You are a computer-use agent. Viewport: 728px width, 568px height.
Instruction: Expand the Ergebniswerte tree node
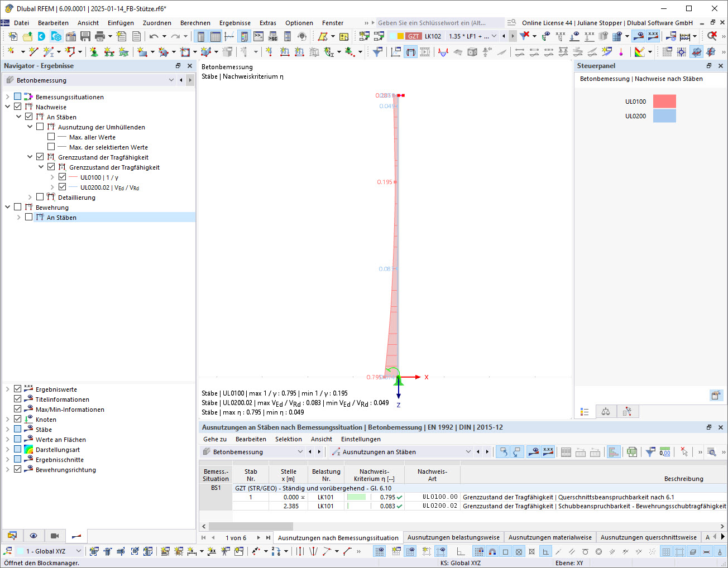[x=7, y=389]
